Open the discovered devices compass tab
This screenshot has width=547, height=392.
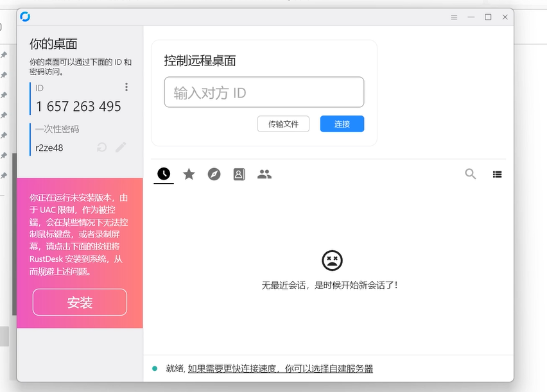click(214, 174)
